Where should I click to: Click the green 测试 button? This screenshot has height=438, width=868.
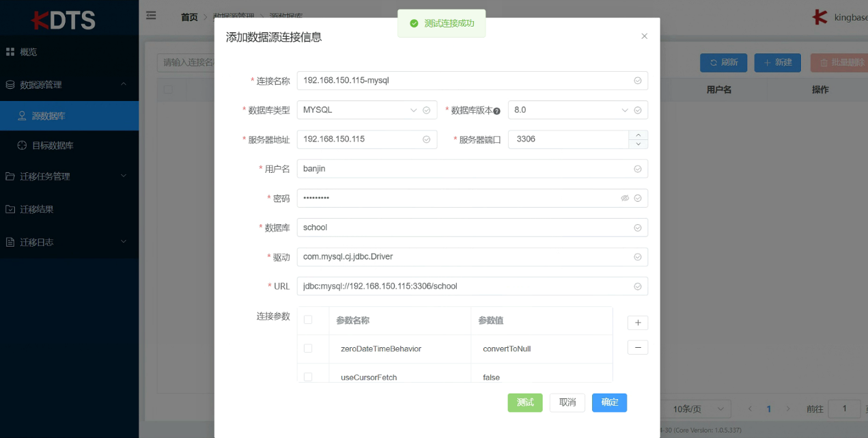click(x=524, y=402)
